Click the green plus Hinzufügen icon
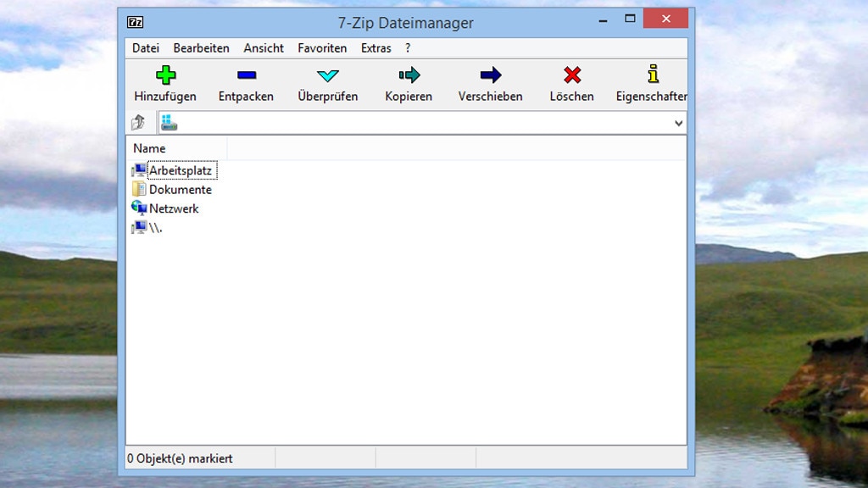 [x=165, y=75]
